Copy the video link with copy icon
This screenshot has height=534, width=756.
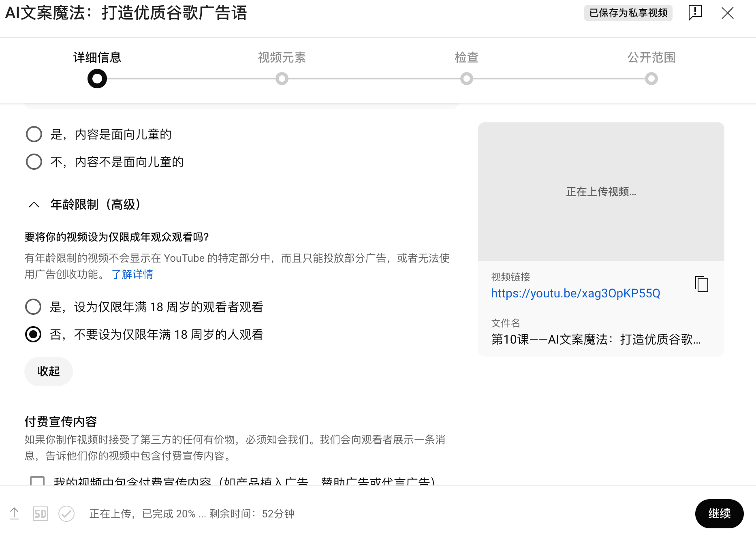pos(702,284)
